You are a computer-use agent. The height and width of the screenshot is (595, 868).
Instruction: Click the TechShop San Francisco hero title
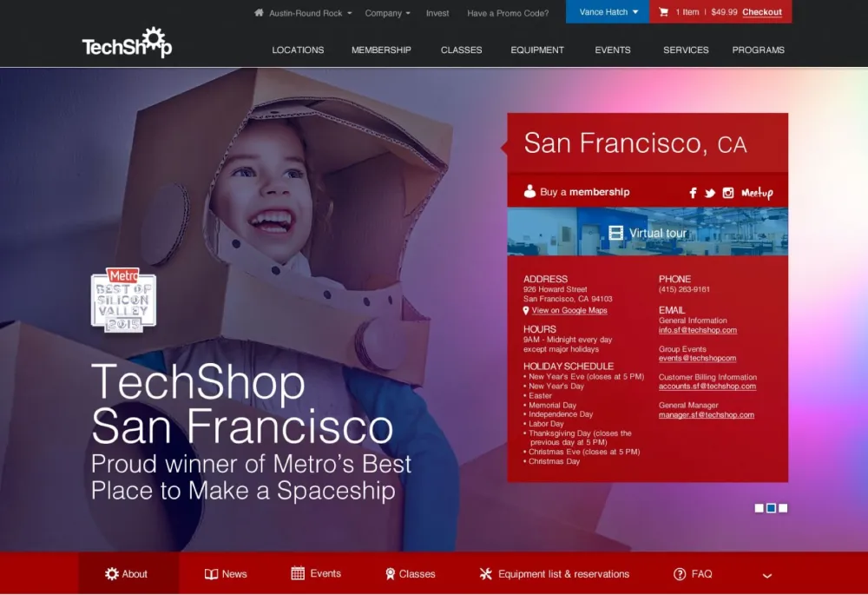242,404
